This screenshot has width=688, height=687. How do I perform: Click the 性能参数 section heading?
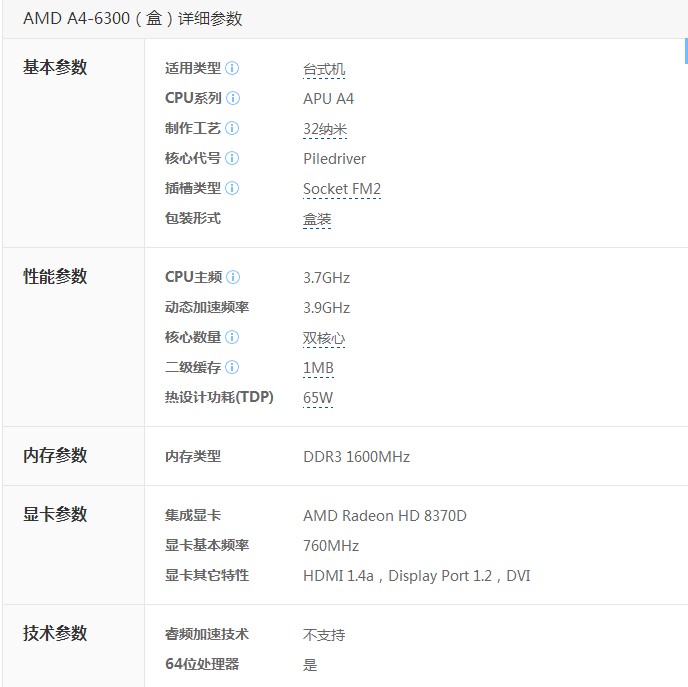click(55, 276)
